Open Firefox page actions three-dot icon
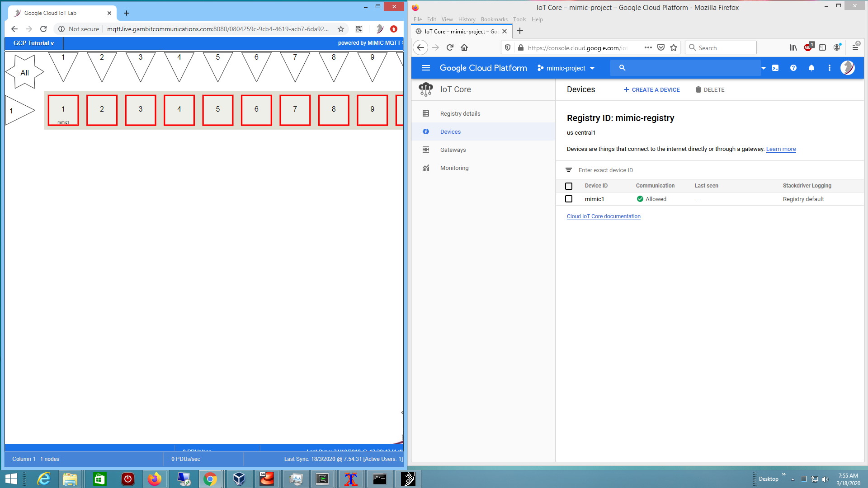Image resolution: width=868 pixels, height=488 pixels. point(648,47)
